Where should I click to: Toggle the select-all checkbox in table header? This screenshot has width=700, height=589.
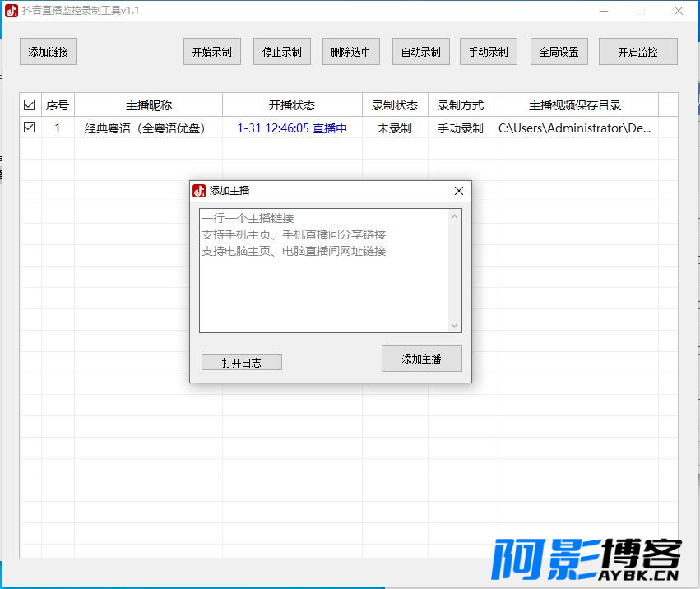30,105
